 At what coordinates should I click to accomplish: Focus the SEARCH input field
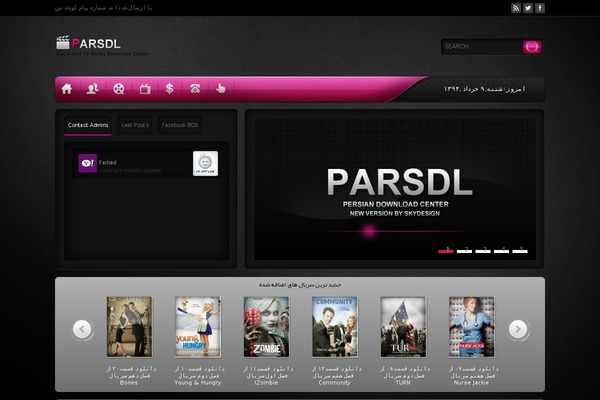click(x=481, y=47)
